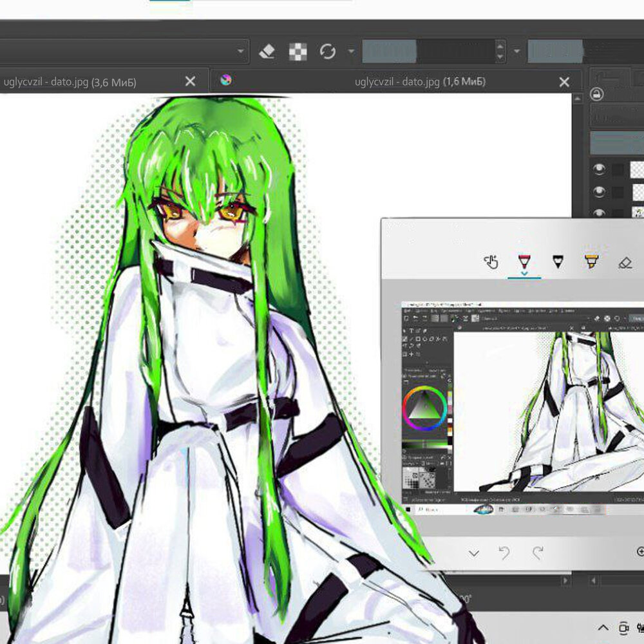Undo the last snip annotation
Screen dimensions: 644x644
[x=505, y=553]
